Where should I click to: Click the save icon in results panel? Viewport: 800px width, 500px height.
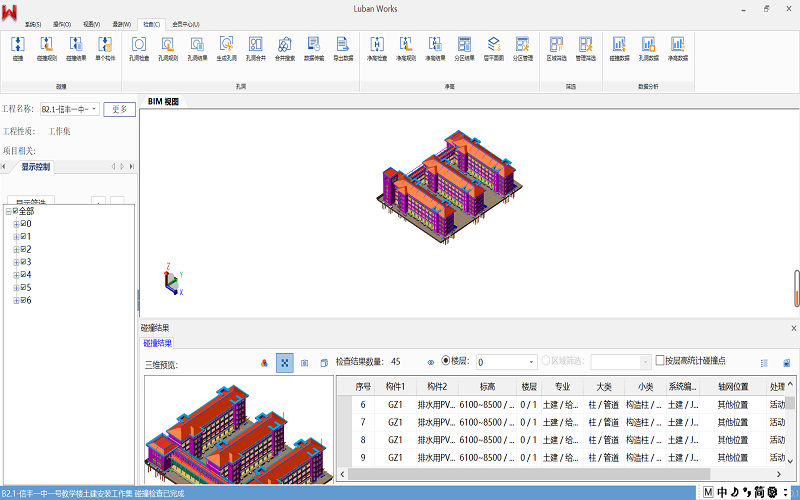(x=786, y=363)
